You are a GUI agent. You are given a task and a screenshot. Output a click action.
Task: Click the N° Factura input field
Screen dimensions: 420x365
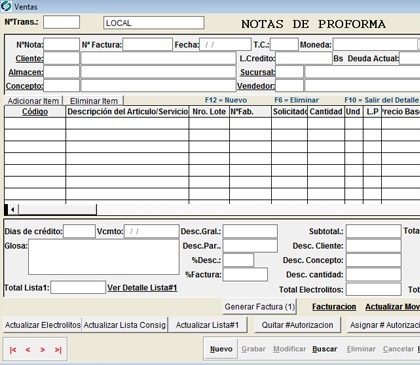(x=147, y=44)
